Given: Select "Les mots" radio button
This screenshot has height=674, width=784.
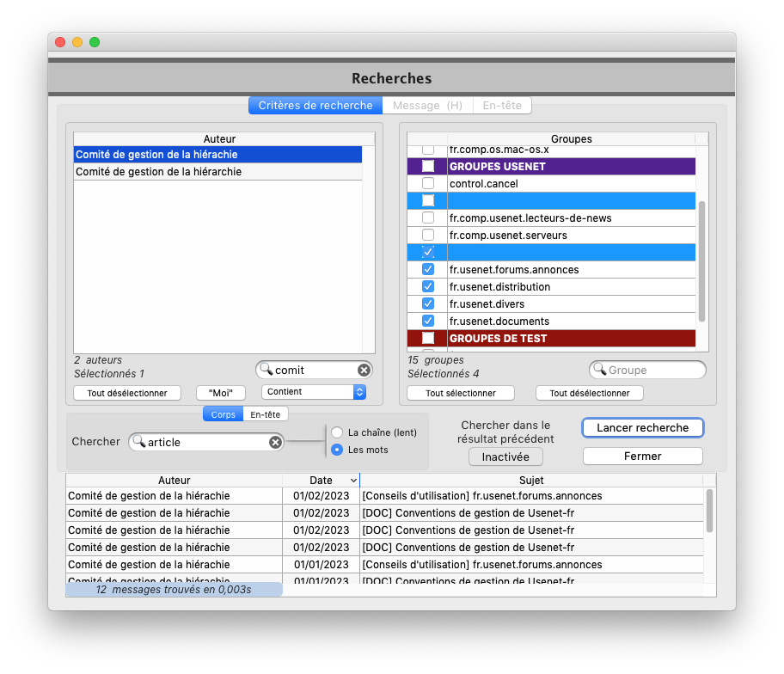Looking at the screenshot, I should tap(337, 450).
